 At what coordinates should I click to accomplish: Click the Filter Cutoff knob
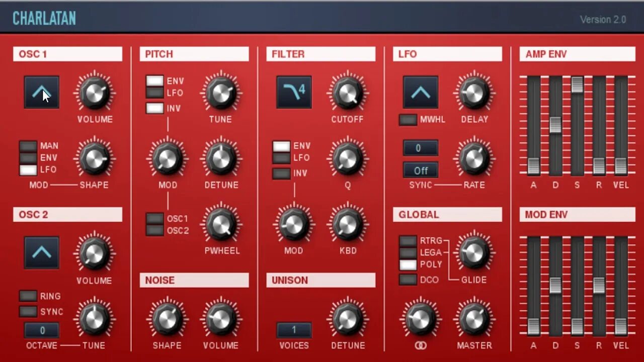pos(348,93)
